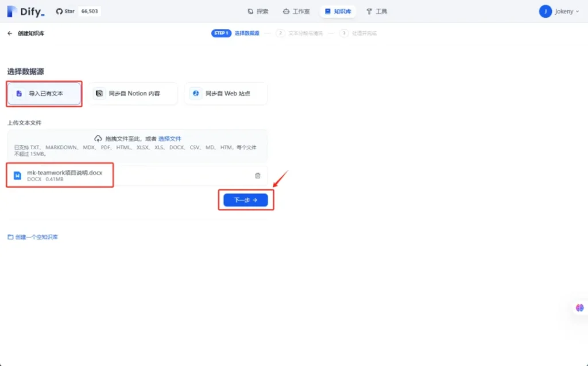Click the cloud upload icon

tap(98, 139)
